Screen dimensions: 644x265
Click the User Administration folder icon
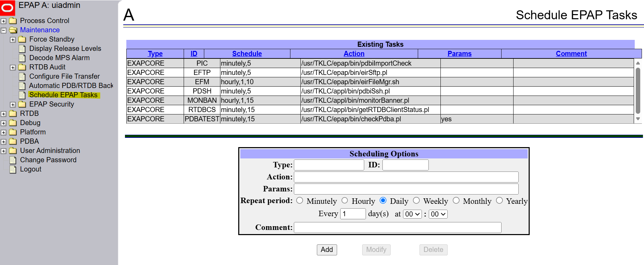[x=13, y=151]
